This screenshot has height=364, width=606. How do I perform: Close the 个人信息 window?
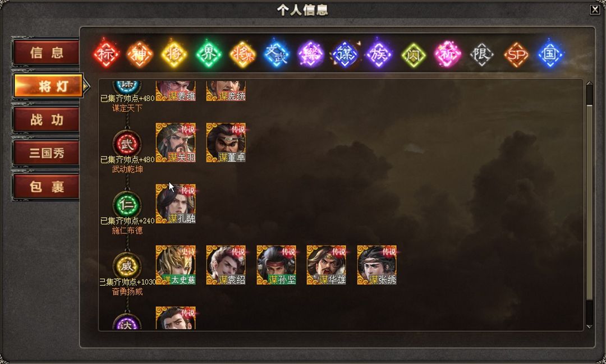[595, 10]
